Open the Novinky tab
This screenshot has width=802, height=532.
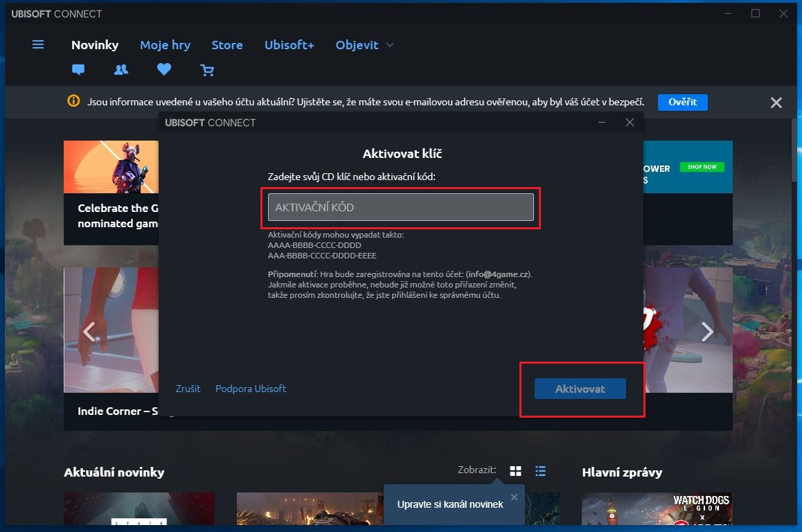95,45
